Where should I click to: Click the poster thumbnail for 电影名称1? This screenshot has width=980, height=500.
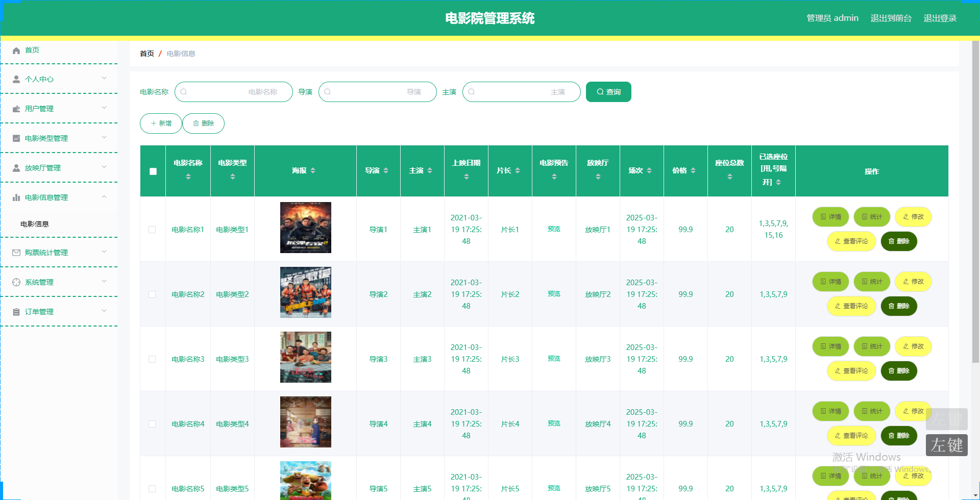[305, 227]
